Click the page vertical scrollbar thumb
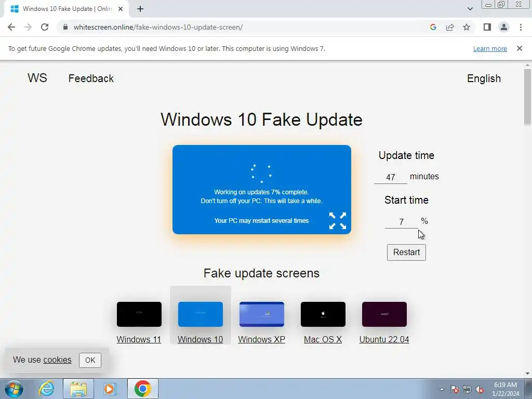 tap(527, 97)
